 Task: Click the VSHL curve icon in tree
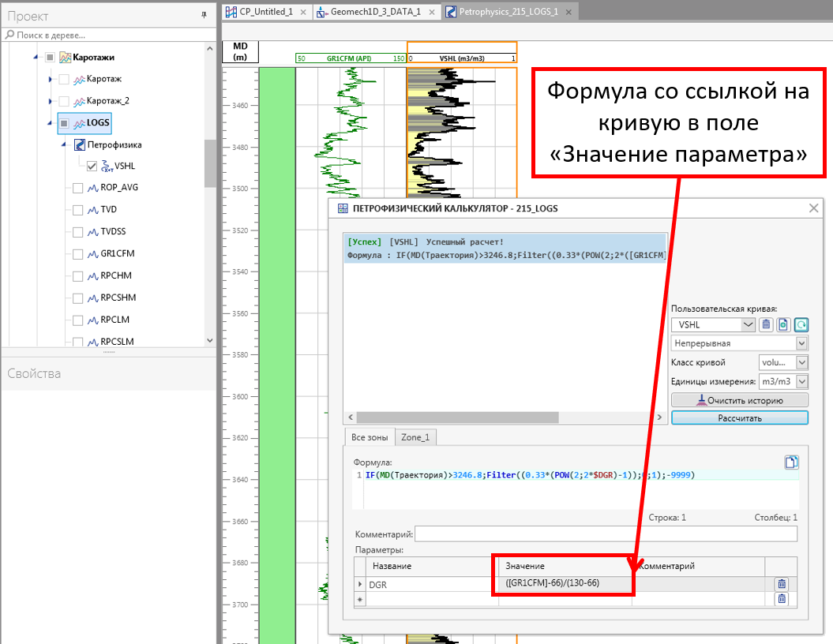[107, 167]
